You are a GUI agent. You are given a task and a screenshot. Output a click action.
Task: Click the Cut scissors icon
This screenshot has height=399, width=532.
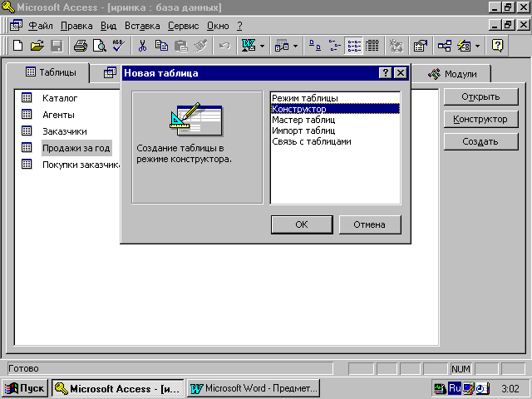point(142,46)
